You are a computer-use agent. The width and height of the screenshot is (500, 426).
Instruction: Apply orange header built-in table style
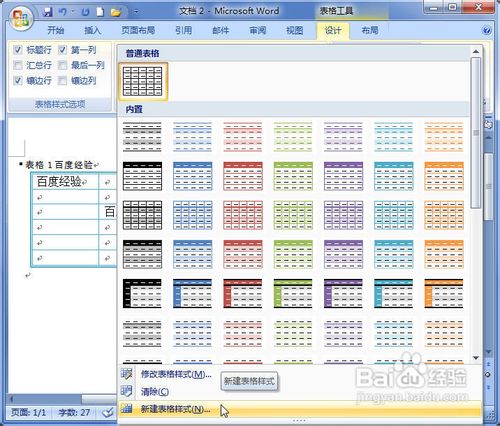coord(444,176)
